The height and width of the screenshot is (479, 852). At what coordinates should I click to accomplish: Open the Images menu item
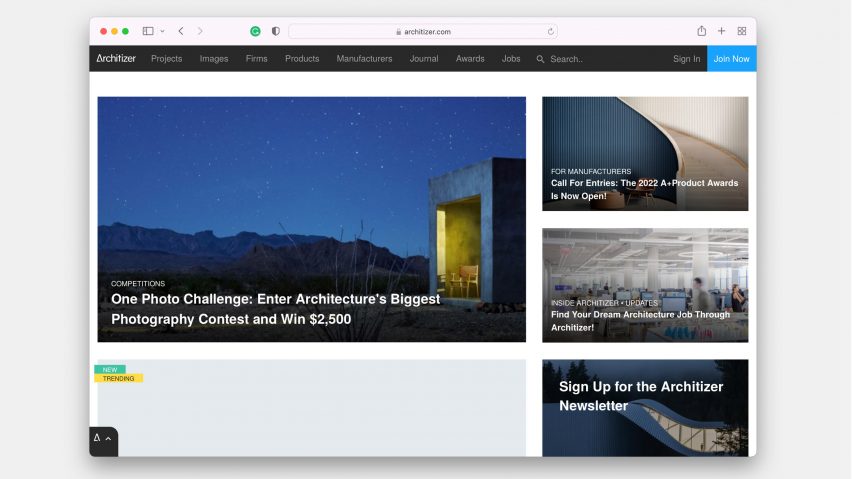[214, 59]
